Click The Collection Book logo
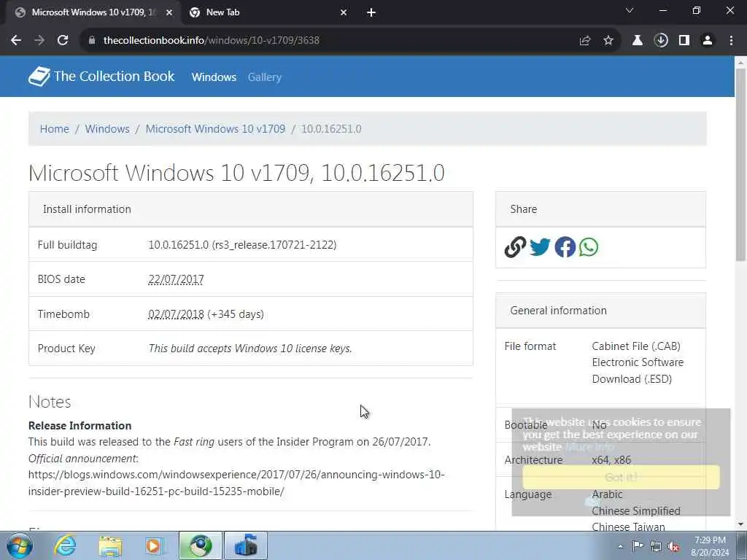Viewport: 747px width, 560px height. [39, 76]
